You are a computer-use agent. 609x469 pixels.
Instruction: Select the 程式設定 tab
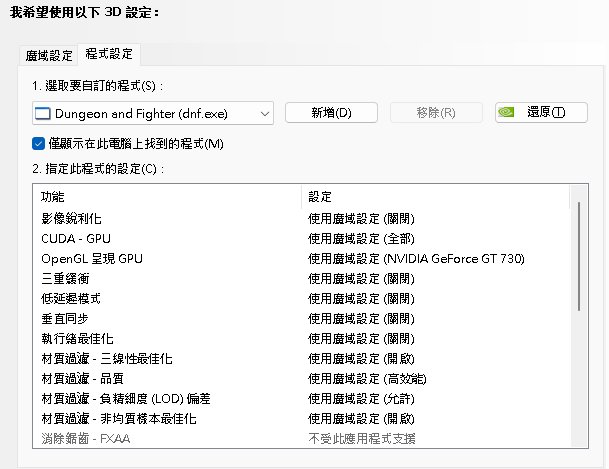(109, 54)
